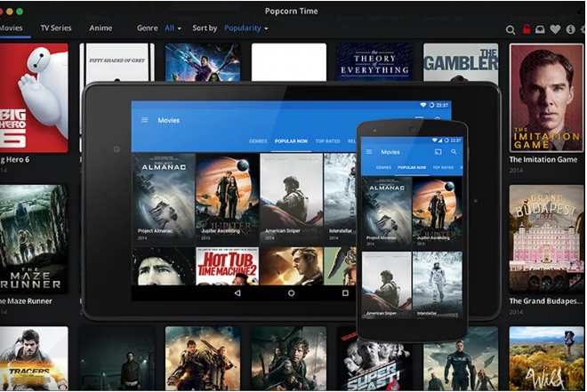Open The Gambler poster
Screen dimensions: 587x392
[461, 63]
